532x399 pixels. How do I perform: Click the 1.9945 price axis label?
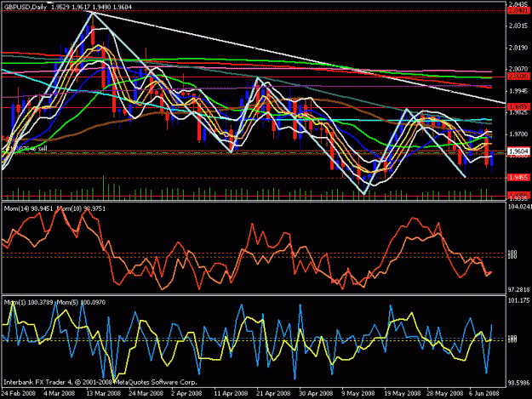[x=518, y=91]
